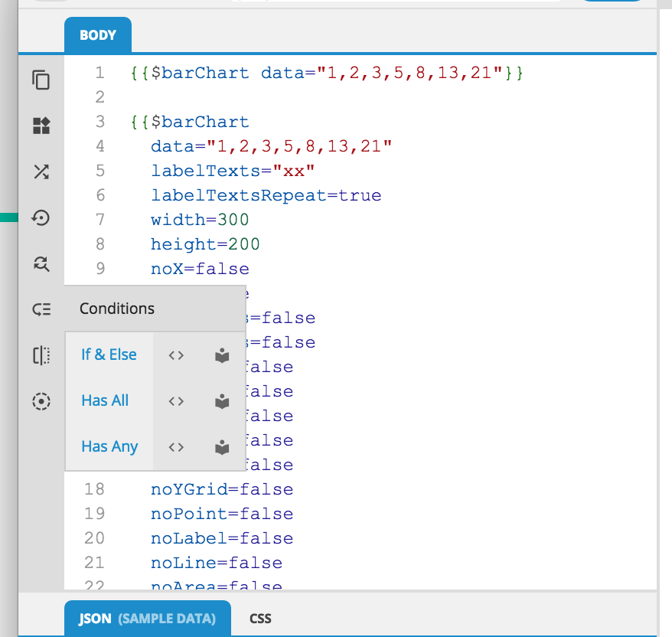Select the If & Else condition
The width and height of the screenshot is (672, 637).
[x=109, y=354]
